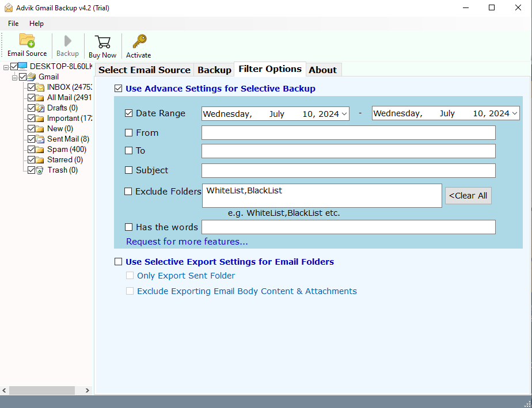This screenshot has height=408, width=532.
Task: Uncheck the Sent Mail folder checkbox
Action: coord(31,139)
